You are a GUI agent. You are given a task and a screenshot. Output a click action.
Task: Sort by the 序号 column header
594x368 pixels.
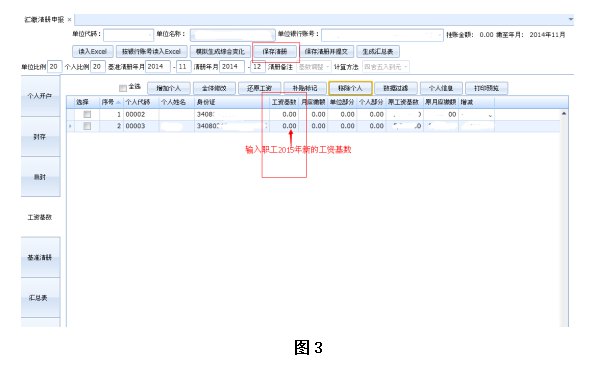(111, 102)
